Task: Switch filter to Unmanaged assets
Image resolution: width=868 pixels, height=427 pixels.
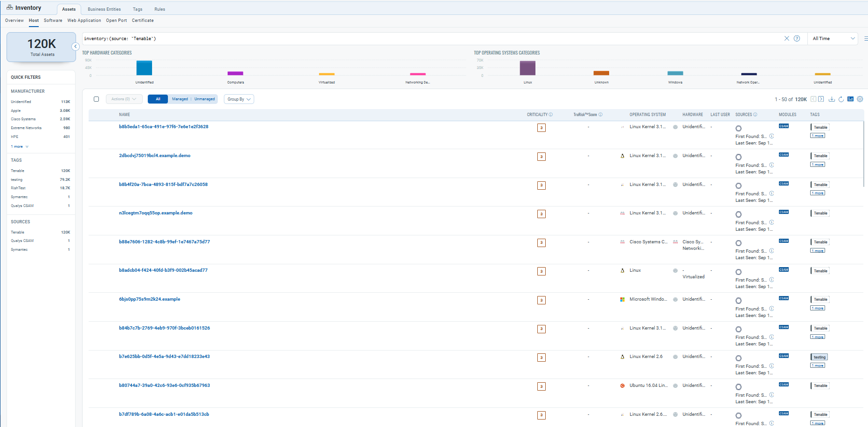Action: coord(204,99)
